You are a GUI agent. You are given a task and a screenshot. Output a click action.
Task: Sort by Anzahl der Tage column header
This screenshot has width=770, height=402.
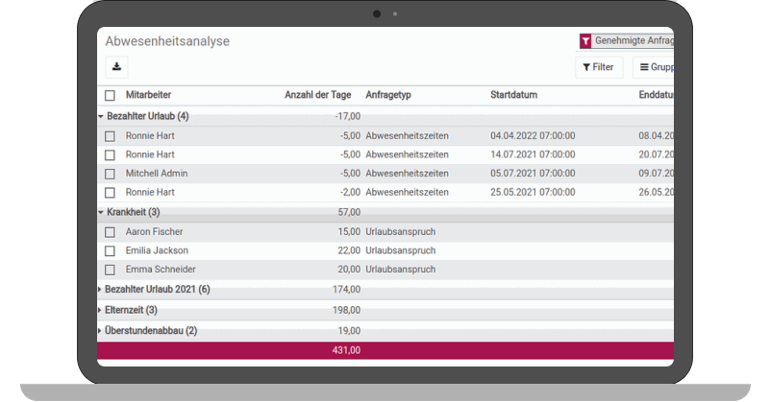(x=318, y=95)
